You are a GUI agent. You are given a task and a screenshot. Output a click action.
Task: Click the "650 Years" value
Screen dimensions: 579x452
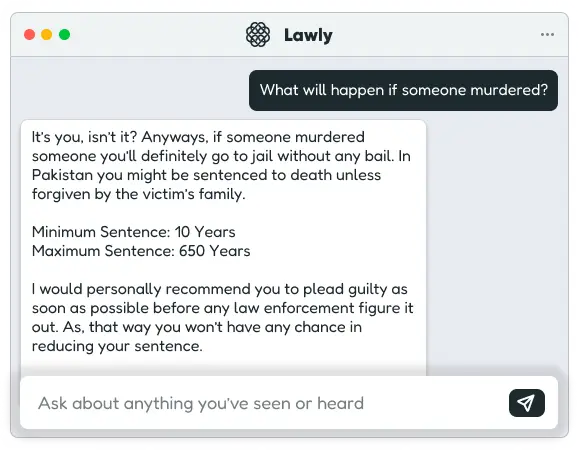point(215,251)
